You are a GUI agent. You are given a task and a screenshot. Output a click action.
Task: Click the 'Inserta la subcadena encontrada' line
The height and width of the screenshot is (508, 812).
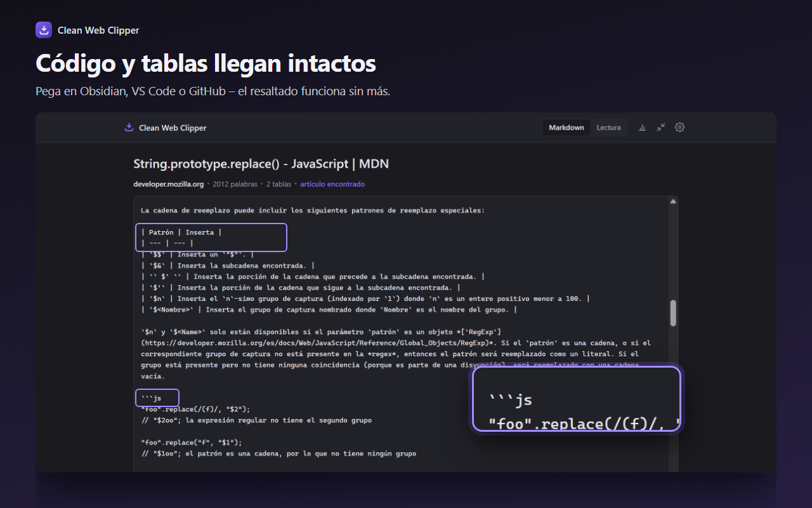click(x=228, y=265)
